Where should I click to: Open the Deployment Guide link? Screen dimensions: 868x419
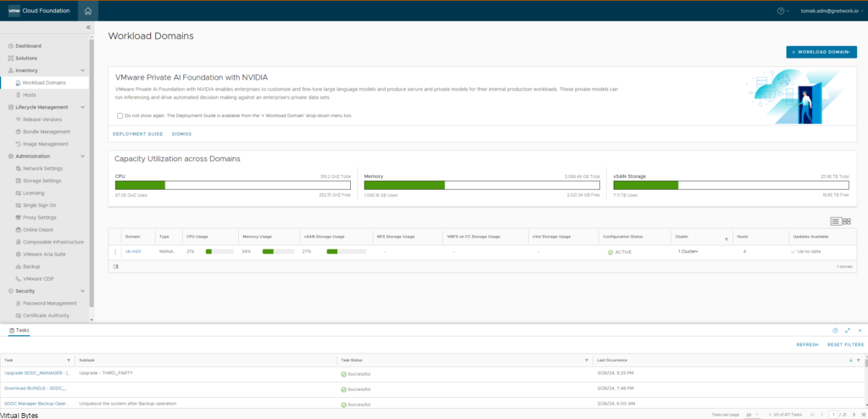pos(137,134)
